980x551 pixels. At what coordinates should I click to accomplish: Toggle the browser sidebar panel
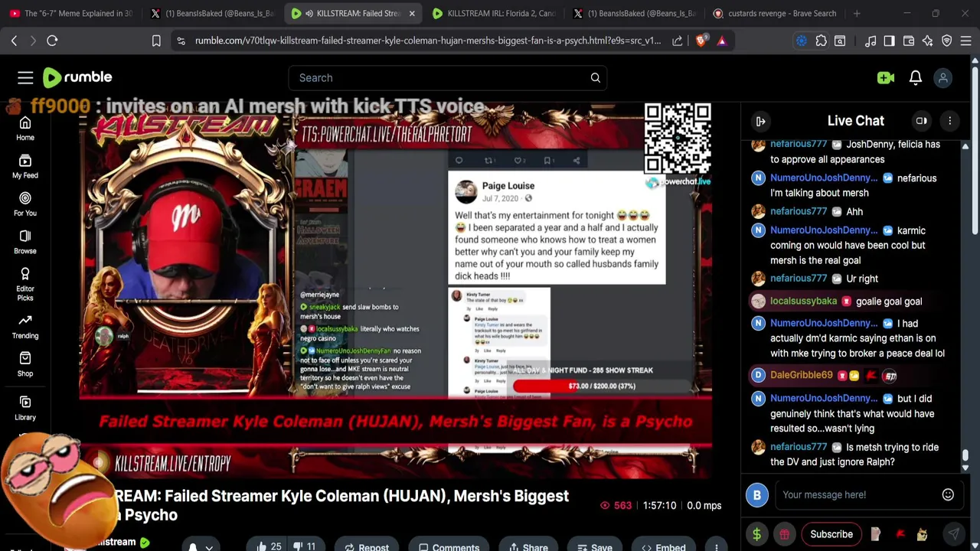[x=889, y=41]
